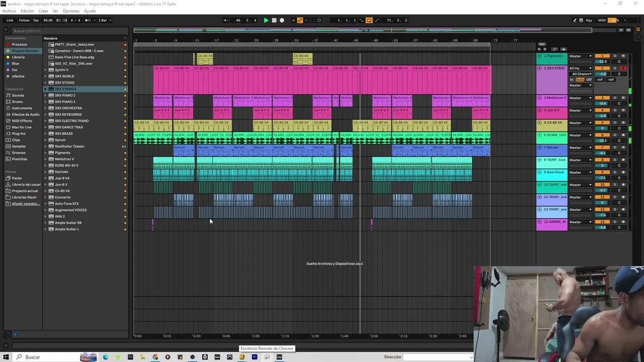Open the Ver menu
The height and width of the screenshot is (362, 644).
click(55, 11)
